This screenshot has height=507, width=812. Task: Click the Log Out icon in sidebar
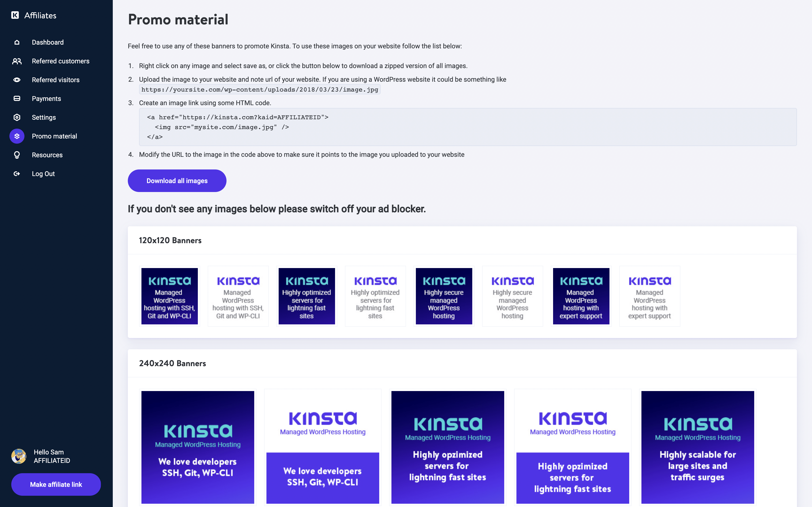[16, 173]
